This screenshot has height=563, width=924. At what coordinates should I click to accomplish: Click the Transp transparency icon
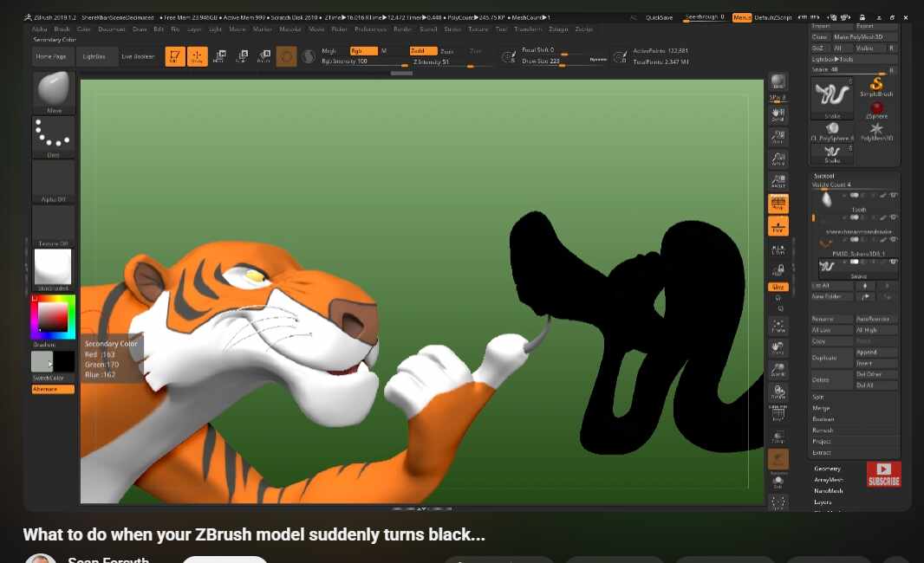click(x=778, y=437)
